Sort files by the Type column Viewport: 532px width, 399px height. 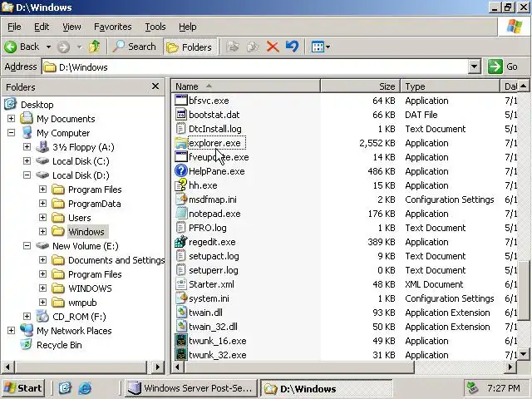(x=450, y=86)
